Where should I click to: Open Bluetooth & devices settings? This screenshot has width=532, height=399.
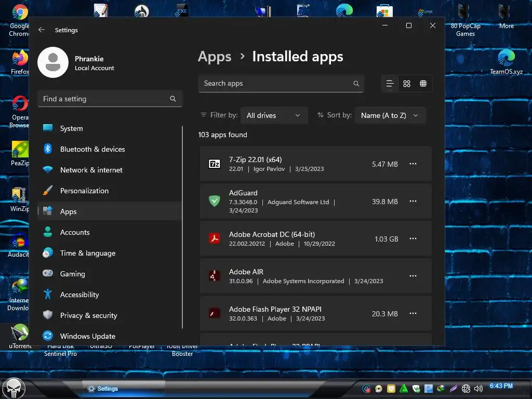[x=109, y=149]
